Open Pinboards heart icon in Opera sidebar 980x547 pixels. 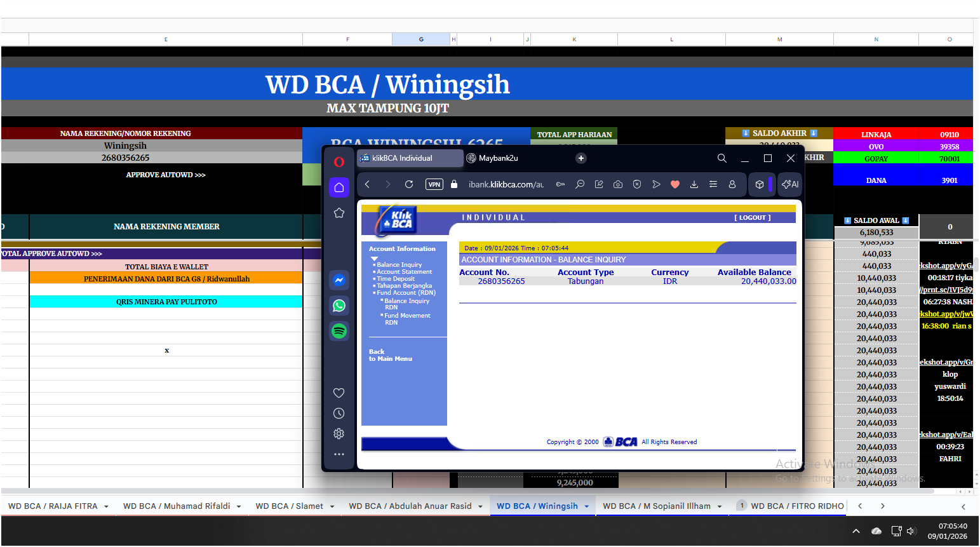[x=339, y=393]
